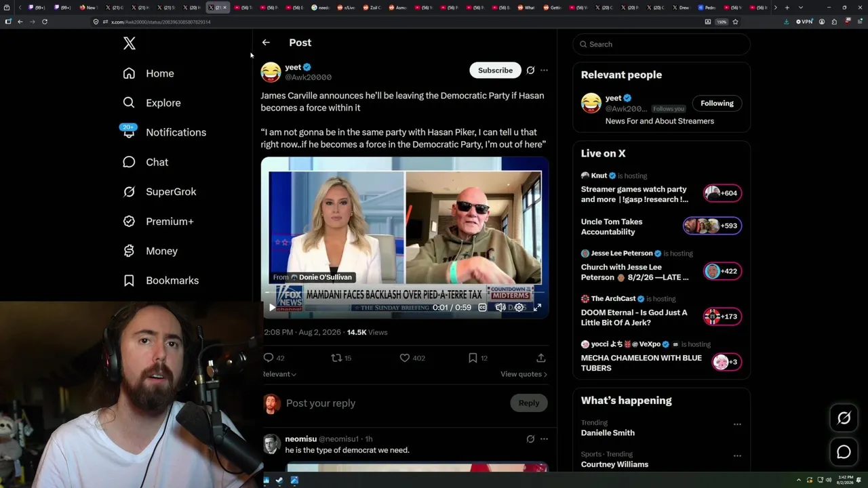
Task: Click the browser back arrow
Action: [x=20, y=22]
